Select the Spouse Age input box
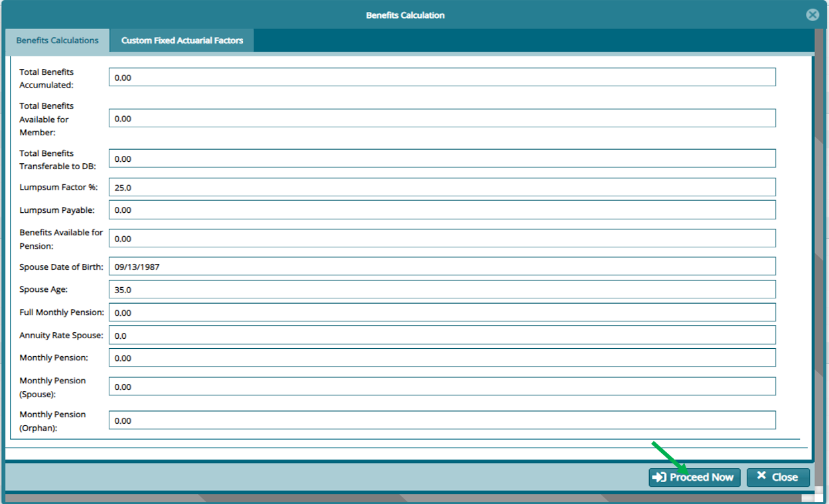Image resolution: width=829 pixels, height=504 pixels. point(442,290)
